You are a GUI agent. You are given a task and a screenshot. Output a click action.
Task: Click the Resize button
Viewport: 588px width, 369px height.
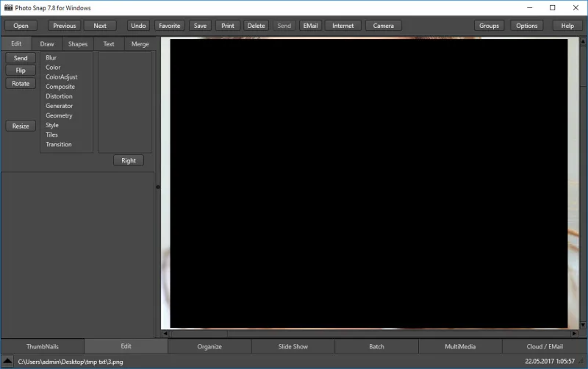[x=21, y=126]
